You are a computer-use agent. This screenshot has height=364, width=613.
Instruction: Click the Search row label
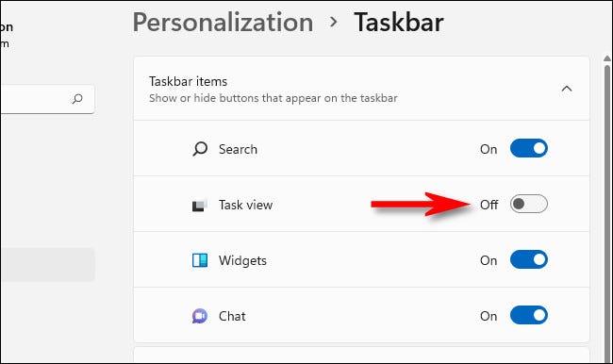click(238, 149)
